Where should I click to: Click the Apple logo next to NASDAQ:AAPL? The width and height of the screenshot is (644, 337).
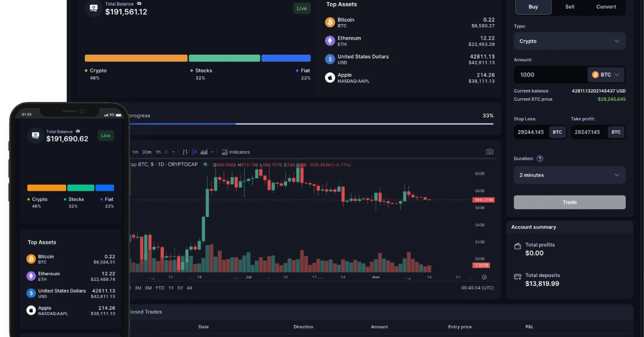330,77
